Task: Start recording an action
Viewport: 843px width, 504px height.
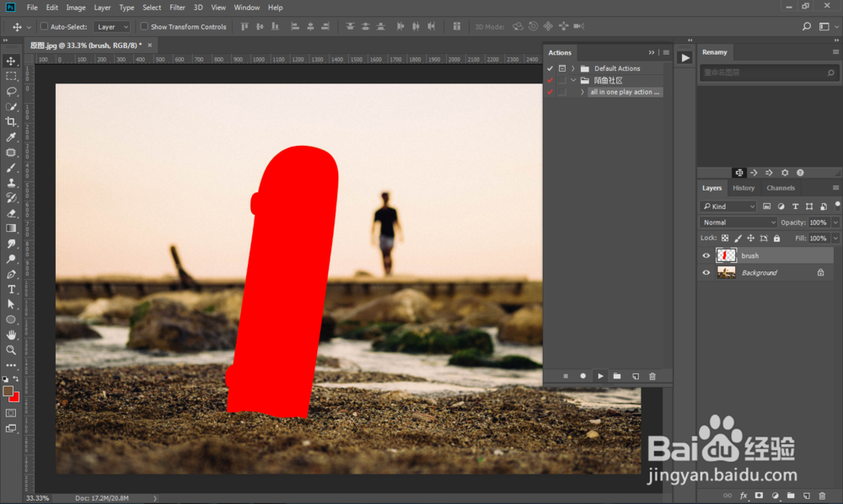Action: point(583,376)
